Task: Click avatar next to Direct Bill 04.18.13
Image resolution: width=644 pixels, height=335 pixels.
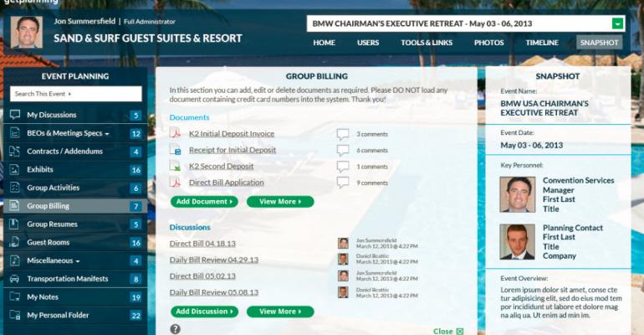Action: click(x=344, y=243)
